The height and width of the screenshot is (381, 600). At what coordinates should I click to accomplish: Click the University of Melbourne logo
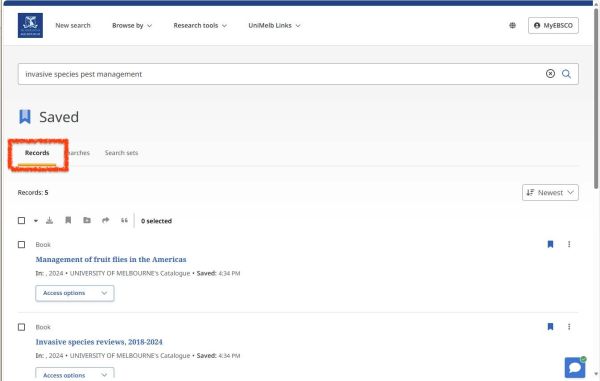point(30,25)
